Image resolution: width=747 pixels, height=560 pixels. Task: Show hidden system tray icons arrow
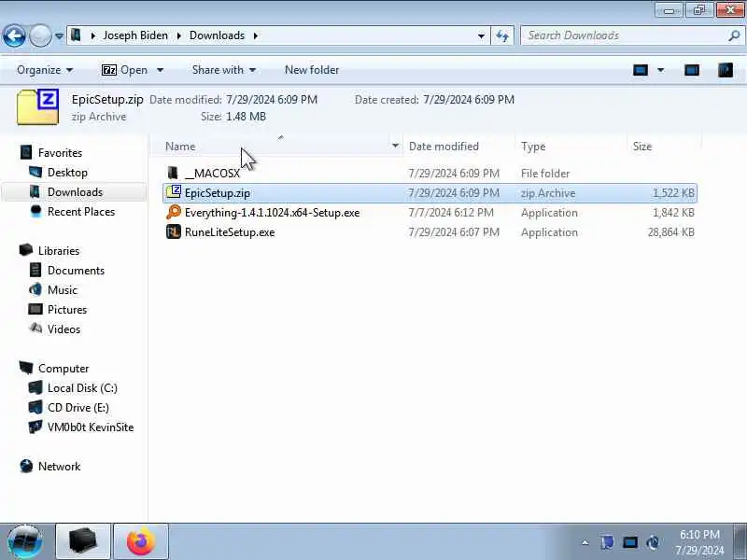(x=585, y=542)
